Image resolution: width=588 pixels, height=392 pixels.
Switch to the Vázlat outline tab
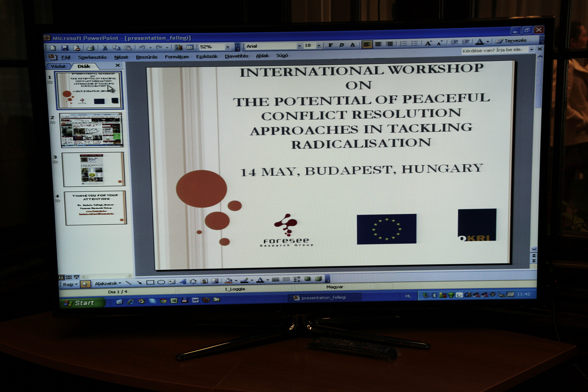tap(58, 66)
